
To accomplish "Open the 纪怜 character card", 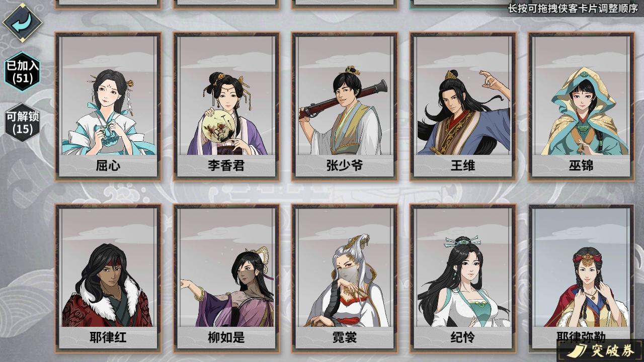I will [463, 278].
